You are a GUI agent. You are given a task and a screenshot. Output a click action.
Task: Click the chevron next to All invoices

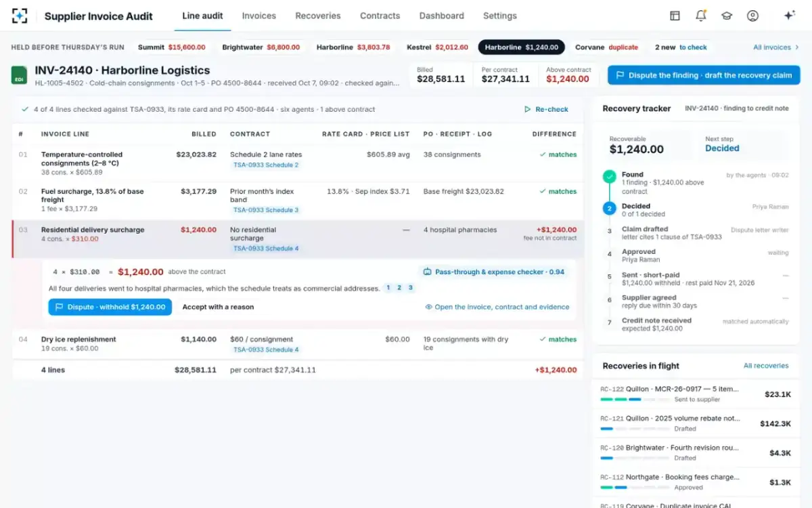pyautogui.click(x=797, y=47)
